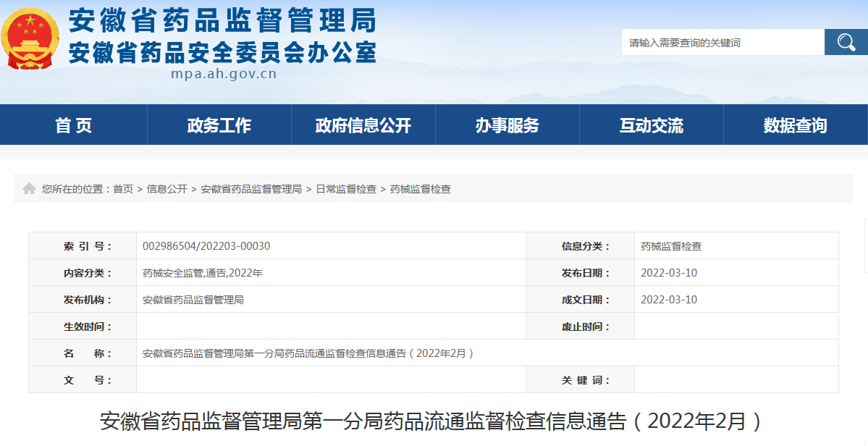
Task: Select the 成文日期 value 2022-03-10
Action: click(x=669, y=300)
